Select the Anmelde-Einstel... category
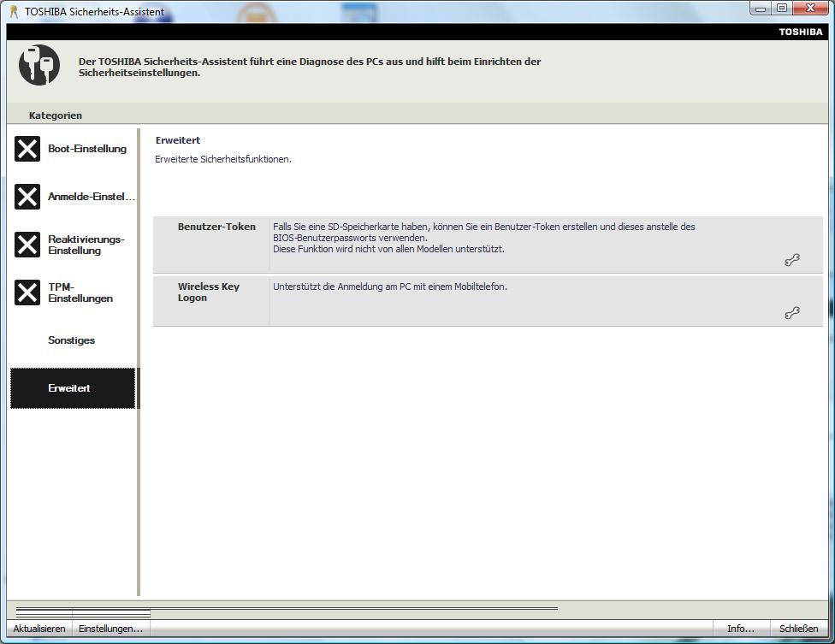This screenshot has height=644, width=835. (x=73, y=197)
